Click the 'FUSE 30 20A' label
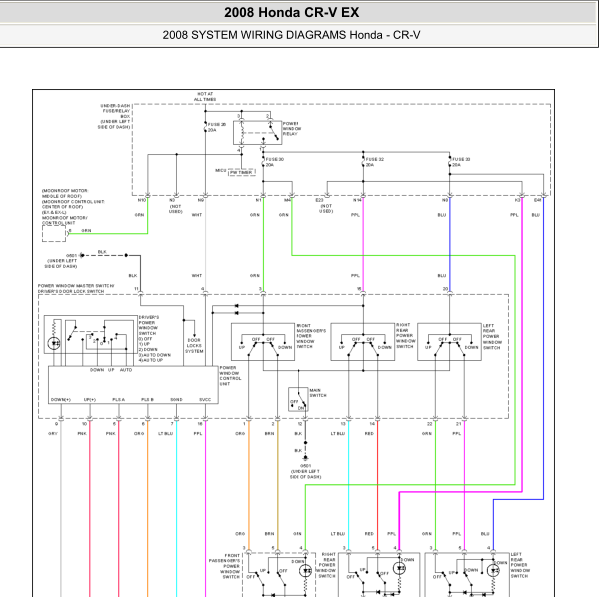 click(x=275, y=162)
